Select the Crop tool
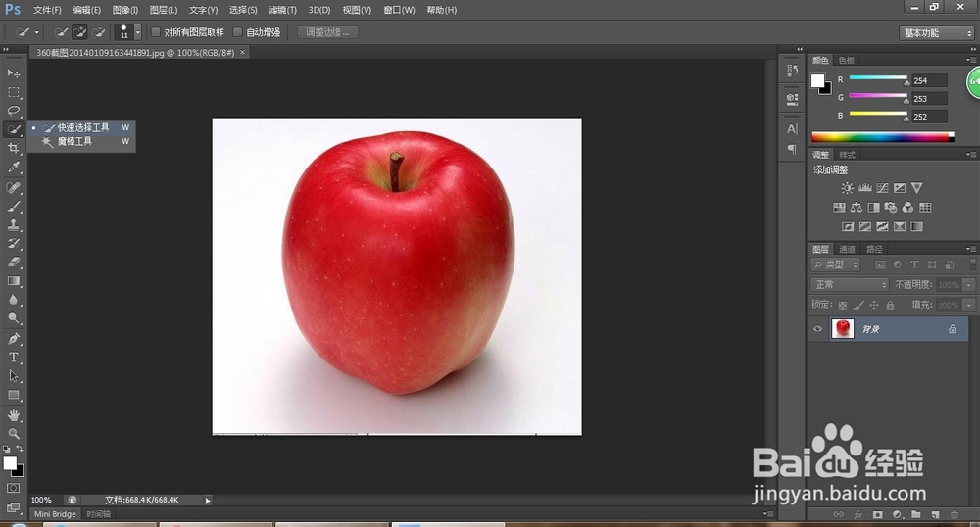 coord(13,149)
